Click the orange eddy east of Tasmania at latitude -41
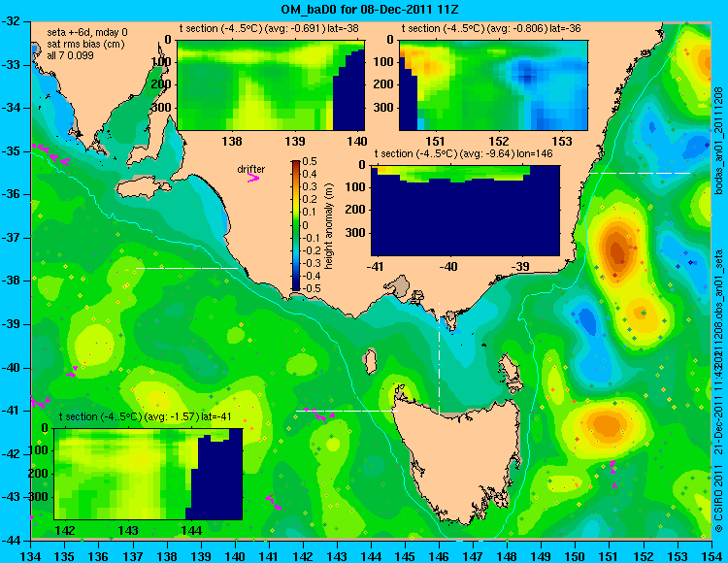Image resolution: width=728 pixels, height=563 pixels. 609,424
